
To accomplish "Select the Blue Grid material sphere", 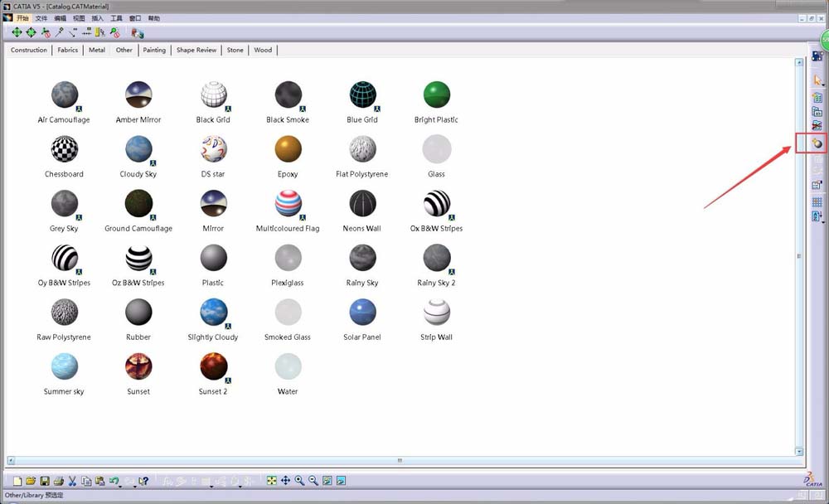I will 363,94.
